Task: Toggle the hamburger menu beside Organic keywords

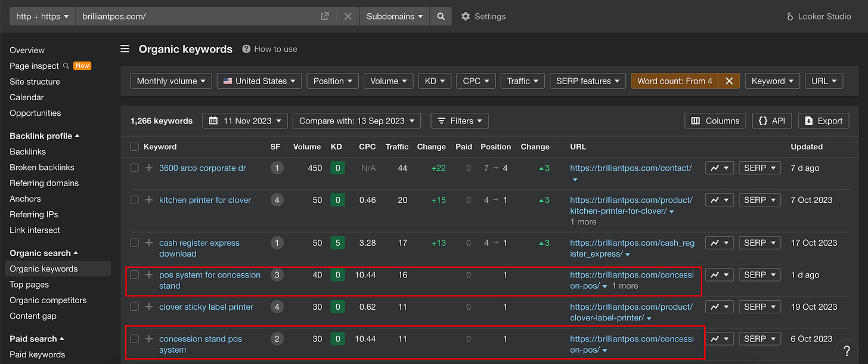Action: pos(125,49)
